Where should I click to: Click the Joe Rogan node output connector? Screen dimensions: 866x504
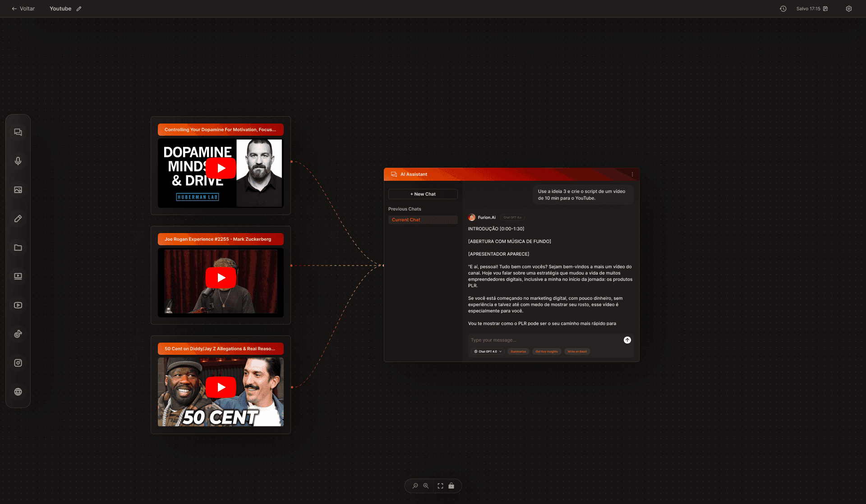coord(291,266)
